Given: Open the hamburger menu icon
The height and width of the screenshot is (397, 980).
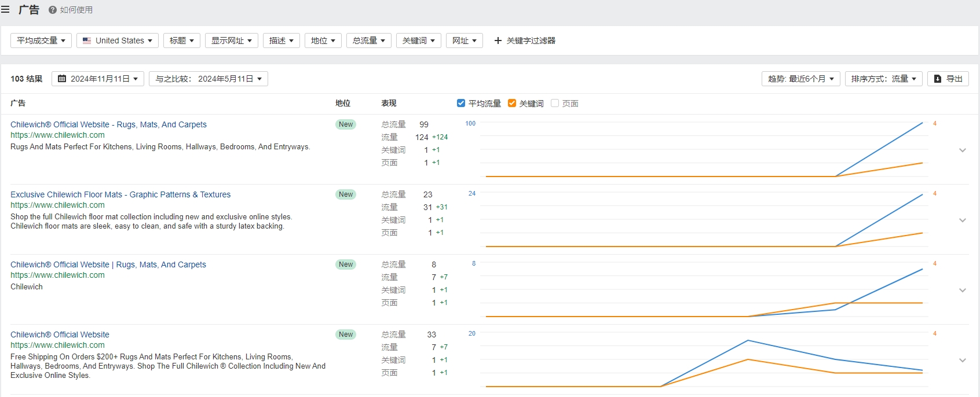Looking at the screenshot, I should pyautogui.click(x=5, y=10).
